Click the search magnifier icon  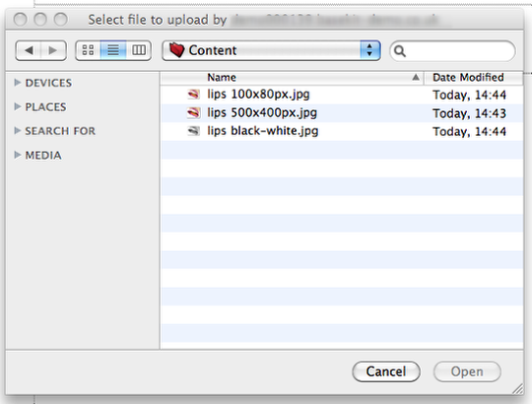pyautogui.click(x=400, y=51)
